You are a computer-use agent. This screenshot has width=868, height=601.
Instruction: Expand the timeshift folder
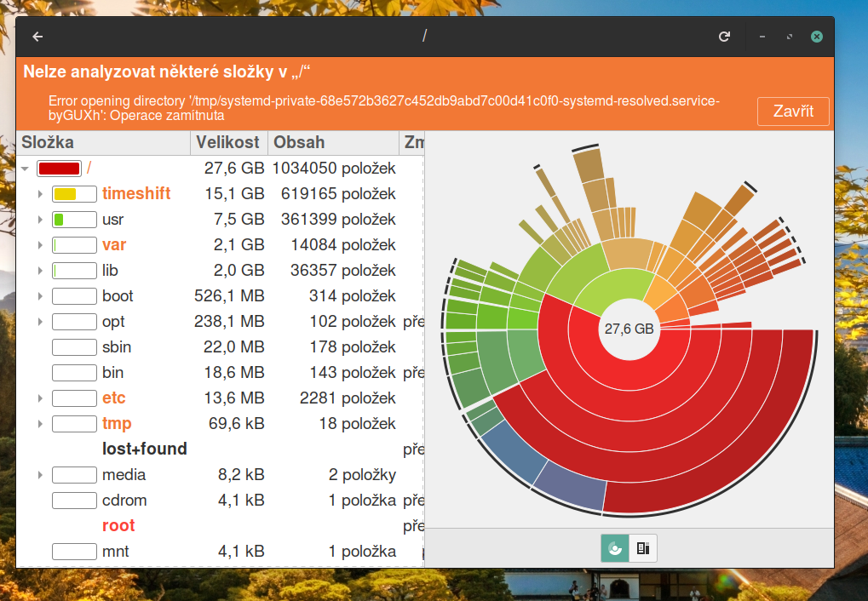[40, 194]
